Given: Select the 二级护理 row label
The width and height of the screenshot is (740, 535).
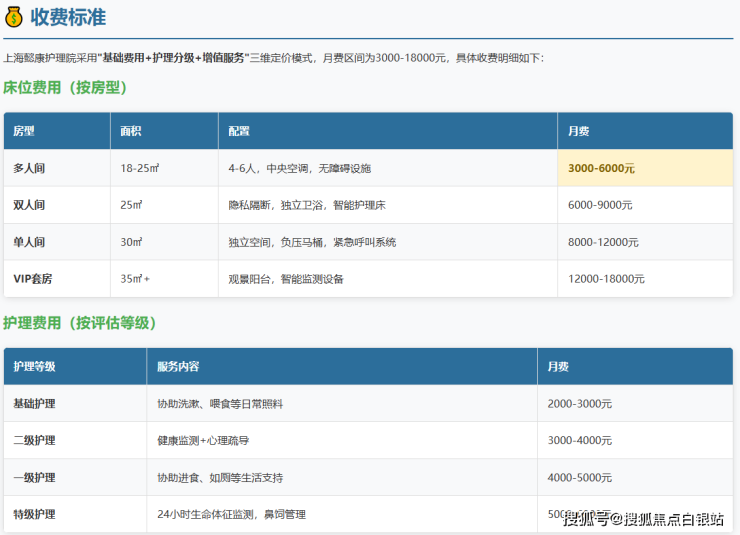Looking at the screenshot, I should click(34, 441).
